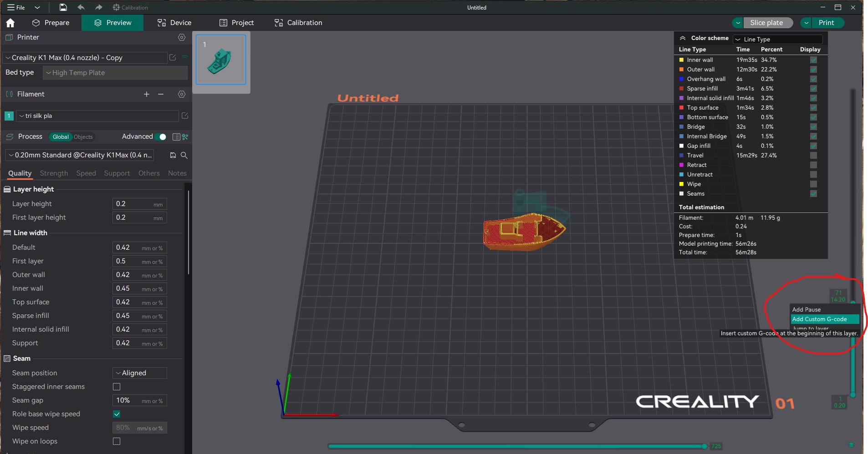Add a filament with the plus icon
The height and width of the screenshot is (454, 868).
click(x=146, y=94)
